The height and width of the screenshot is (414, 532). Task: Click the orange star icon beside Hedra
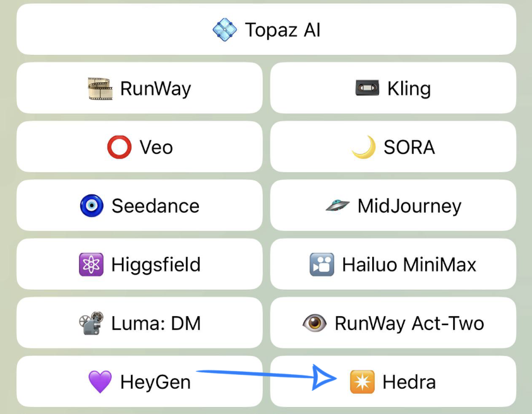tap(362, 382)
